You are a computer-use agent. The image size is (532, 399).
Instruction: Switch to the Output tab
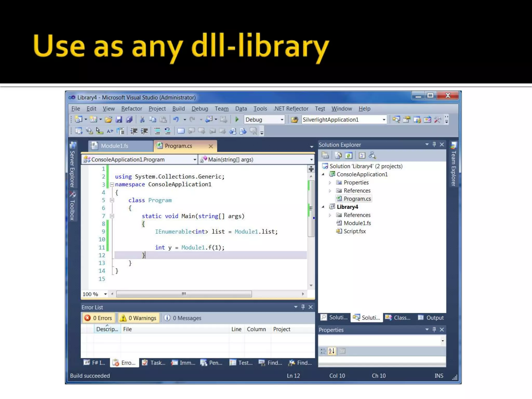[x=431, y=318]
